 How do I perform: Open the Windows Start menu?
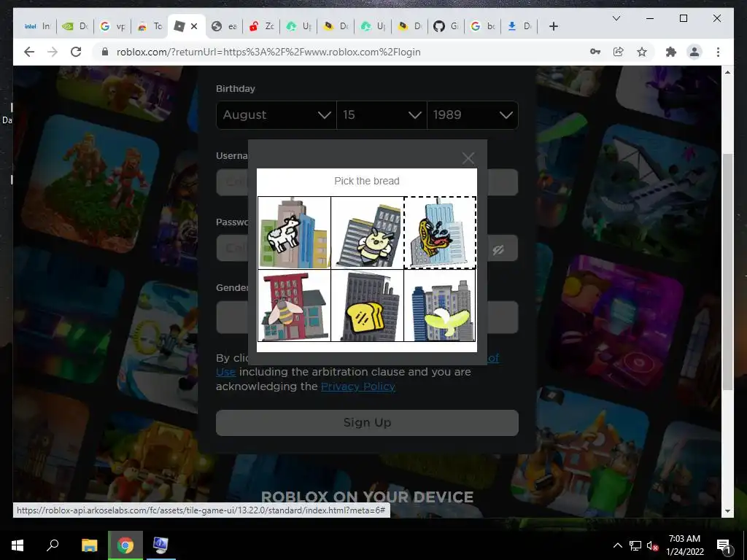[x=18, y=545]
